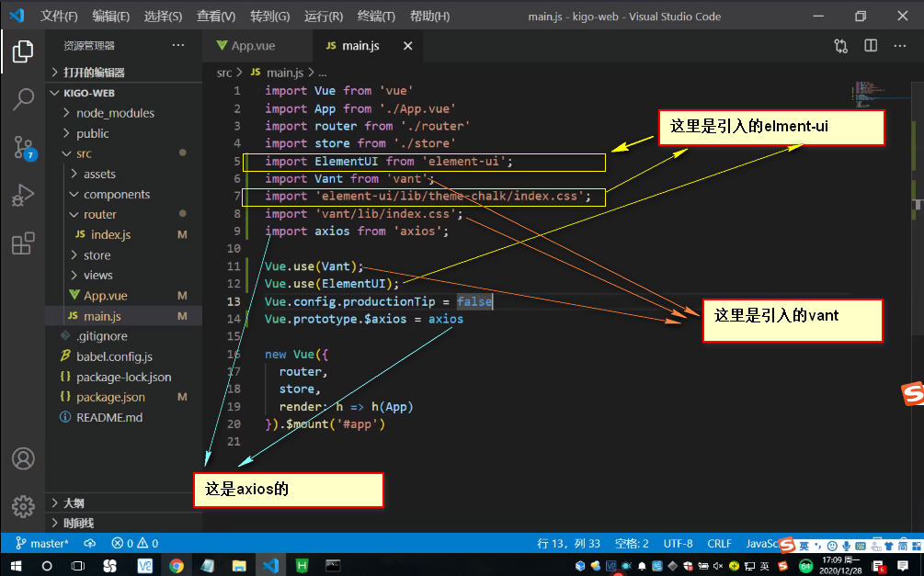Expand the node_modules folder
Screen dimensions: 924x576
click(x=124, y=113)
